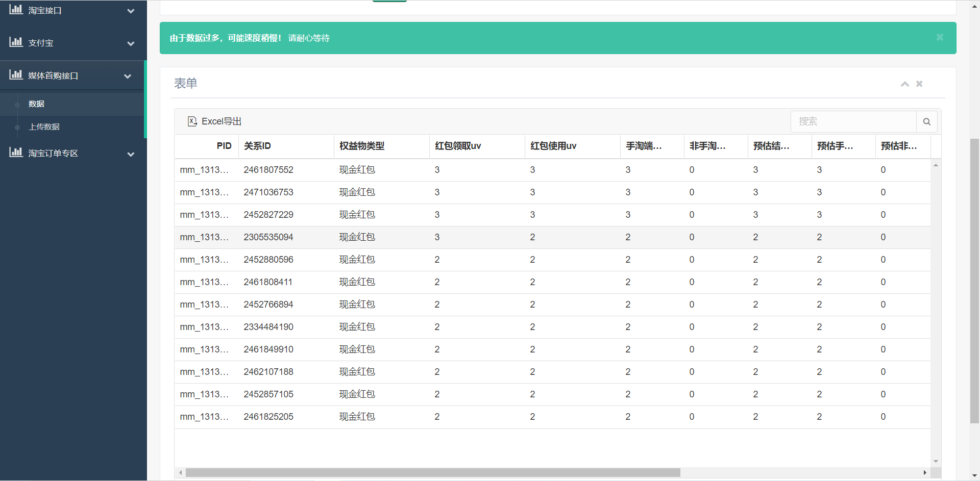Click the table scroll right arrow

point(925,473)
